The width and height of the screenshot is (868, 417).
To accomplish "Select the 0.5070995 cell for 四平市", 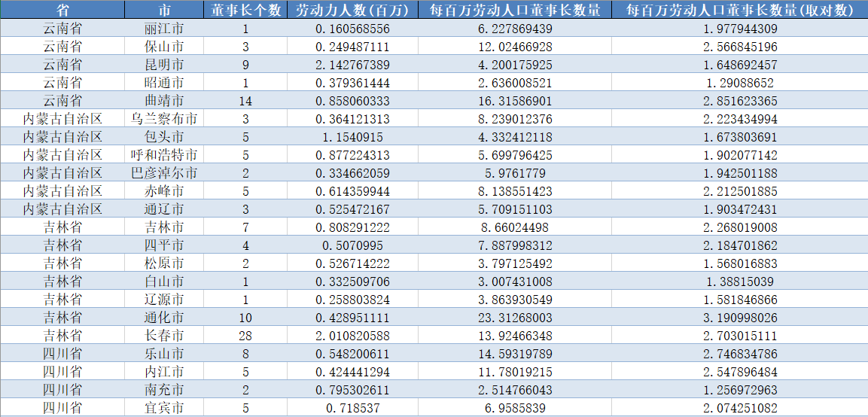I will pos(352,245).
